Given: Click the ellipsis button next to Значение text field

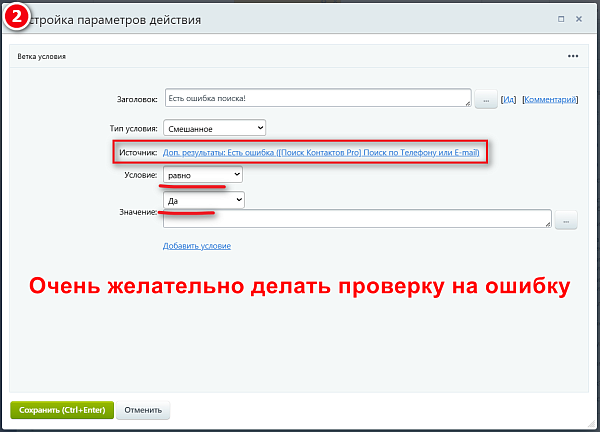Looking at the screenshot, I should pos(566,220).
